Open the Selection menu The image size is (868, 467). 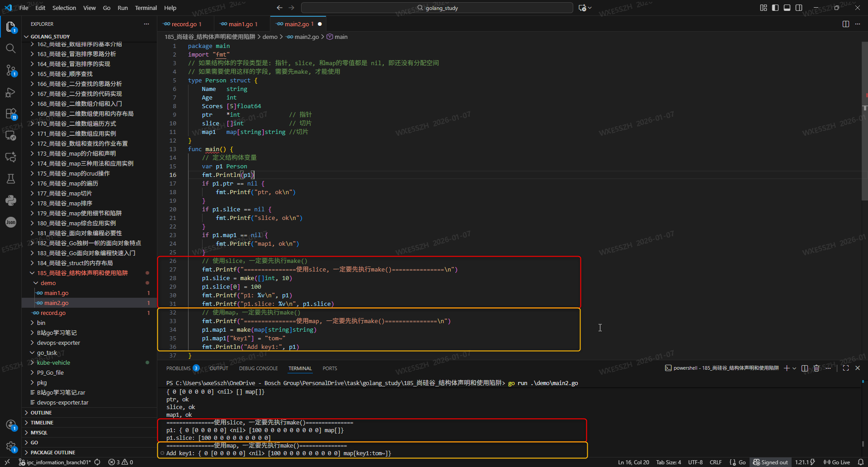[x=64, y=8]
